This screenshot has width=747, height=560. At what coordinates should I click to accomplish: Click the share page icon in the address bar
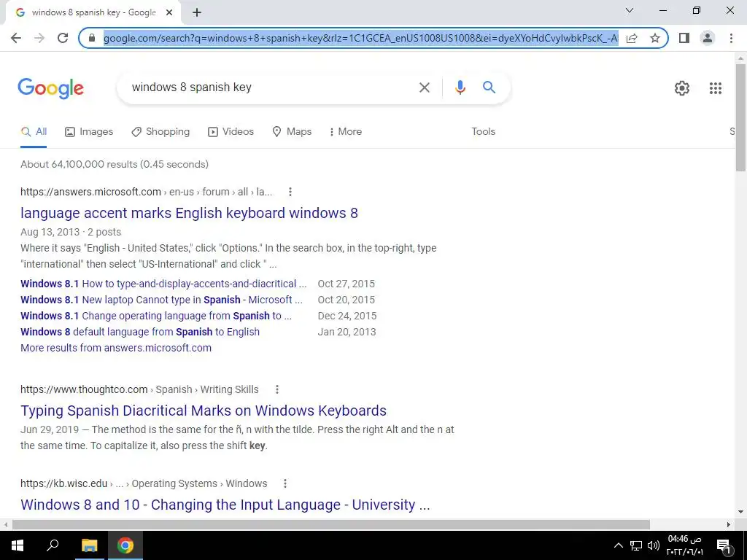pyautogui.click(x=632, y=38)
